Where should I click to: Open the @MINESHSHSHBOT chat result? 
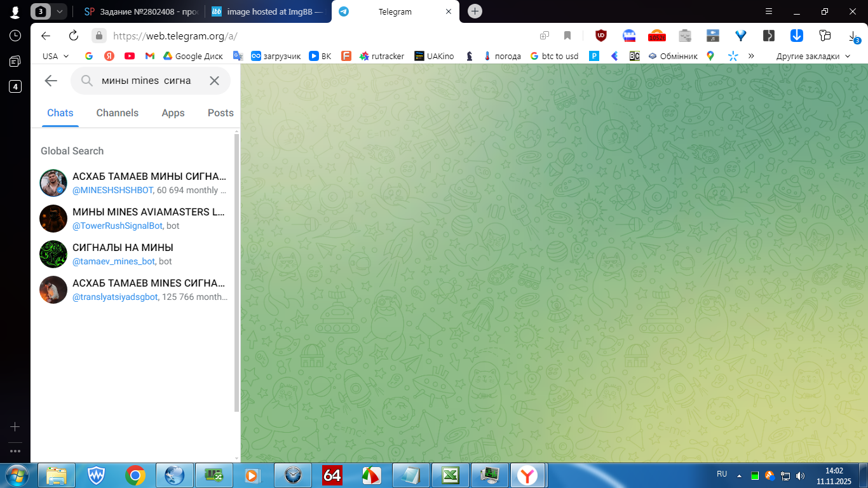tap(133, 183)
